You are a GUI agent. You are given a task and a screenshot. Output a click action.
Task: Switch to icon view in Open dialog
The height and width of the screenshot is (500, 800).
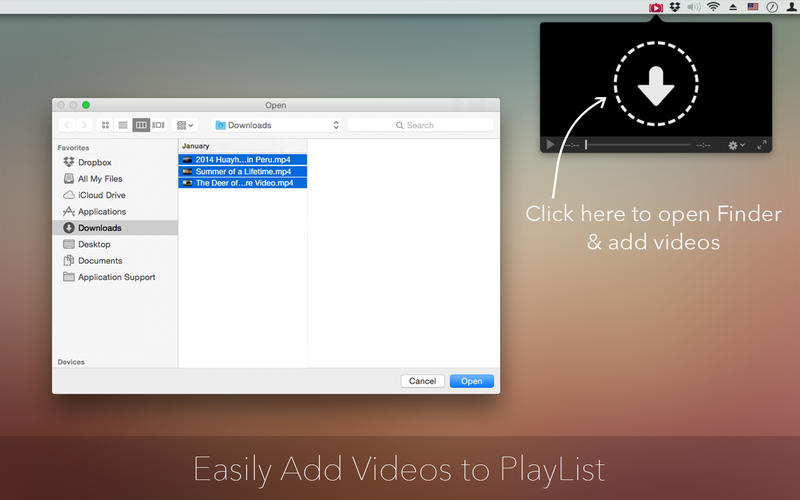pyautogui.click(x=105, y=125)
